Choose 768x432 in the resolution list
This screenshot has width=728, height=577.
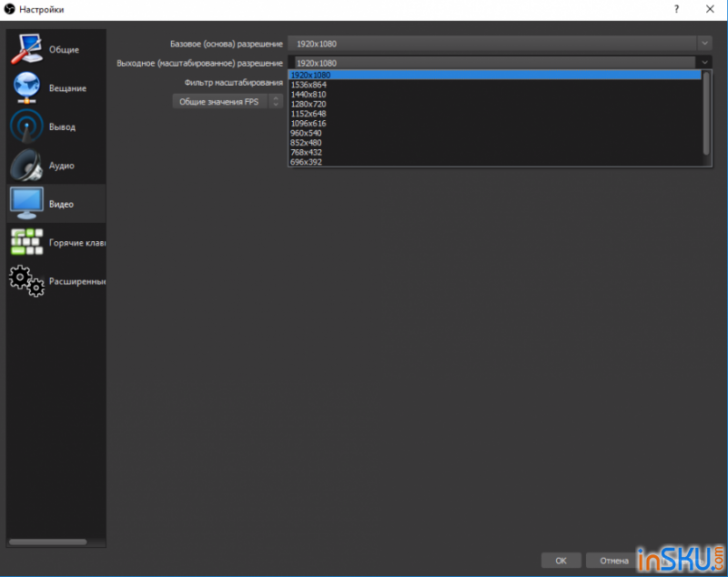pos(494,152)
